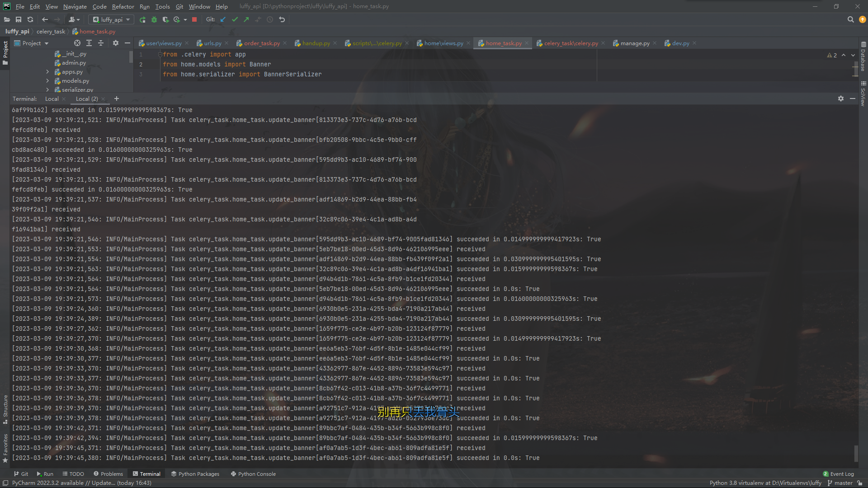This screenshot has height=488, width=868.
Task: Select the Local terminal tab
Action: pos(52,99)
